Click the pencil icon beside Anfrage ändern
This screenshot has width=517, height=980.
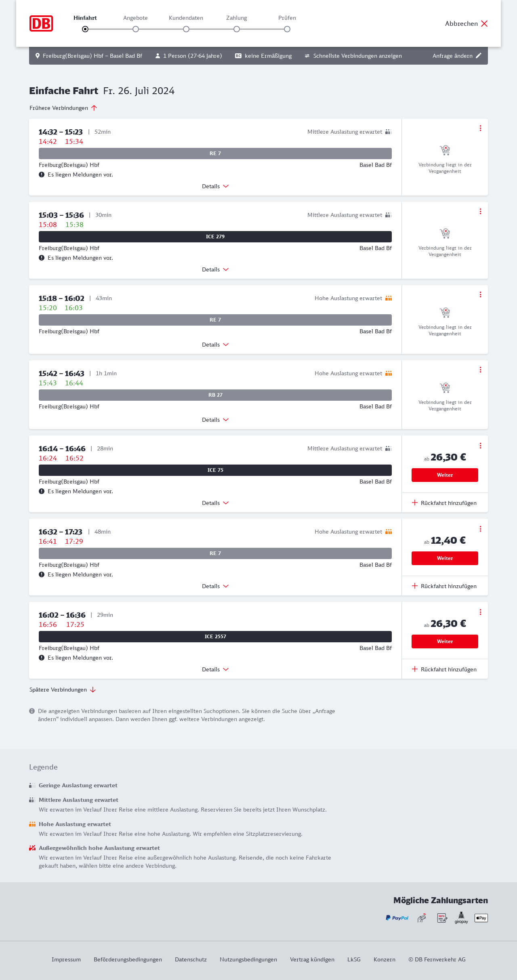479,56
